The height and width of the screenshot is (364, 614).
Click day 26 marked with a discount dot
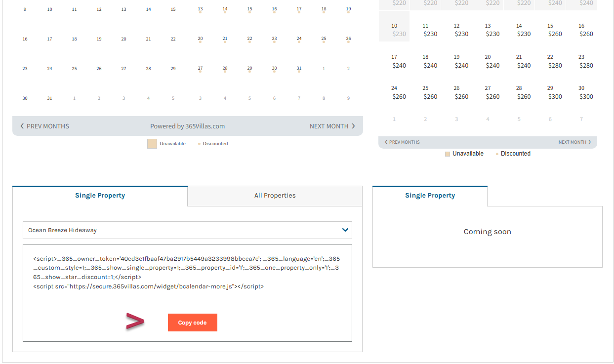click(348, 39)
